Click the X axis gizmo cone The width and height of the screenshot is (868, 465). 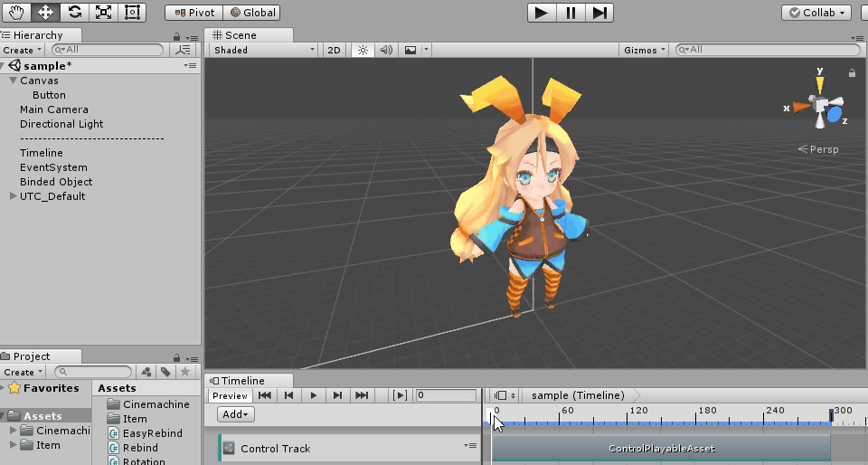pos(801,106)
